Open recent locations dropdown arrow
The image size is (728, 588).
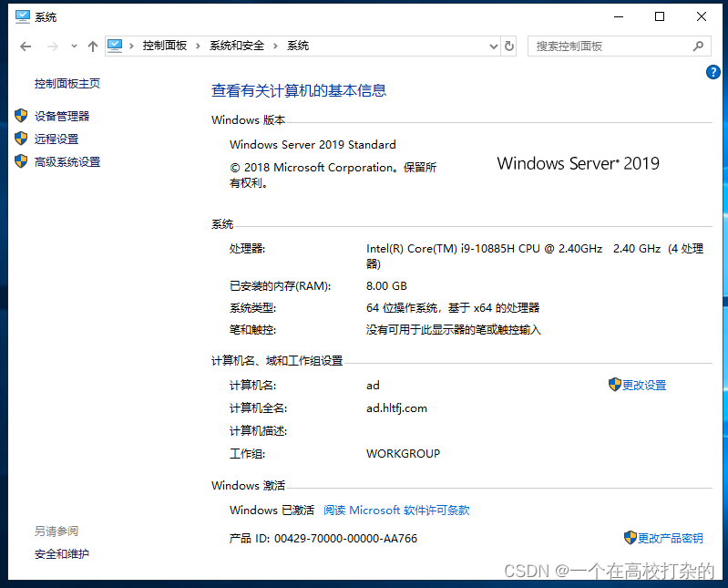[x=74, y=46]
